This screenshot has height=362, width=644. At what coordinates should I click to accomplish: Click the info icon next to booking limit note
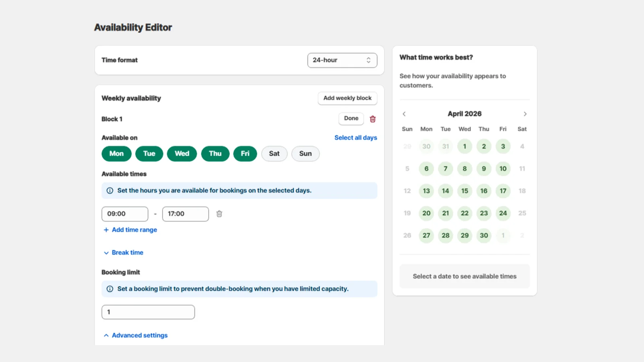109,288
